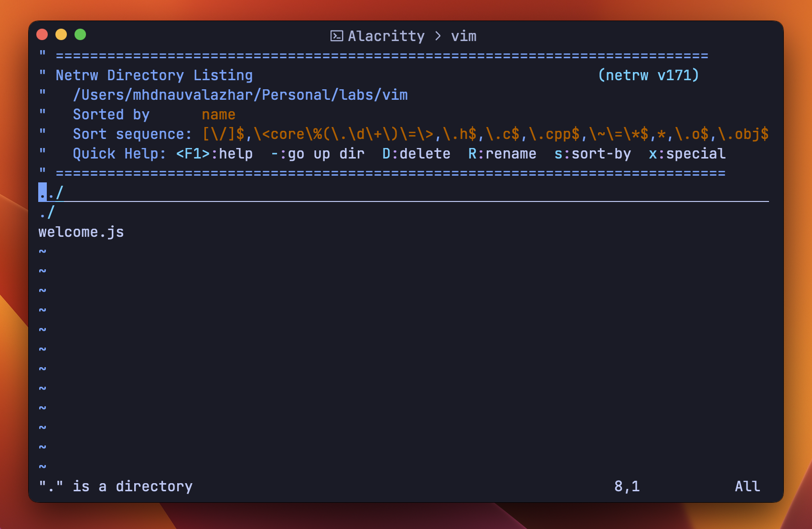Click the <F1>:help quick help entry
The image size is (812, 529).
(x=214, y=153)
